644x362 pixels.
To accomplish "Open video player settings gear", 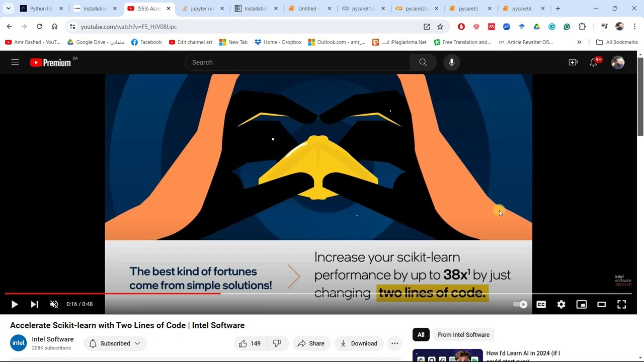I will [x=561, y=304].
